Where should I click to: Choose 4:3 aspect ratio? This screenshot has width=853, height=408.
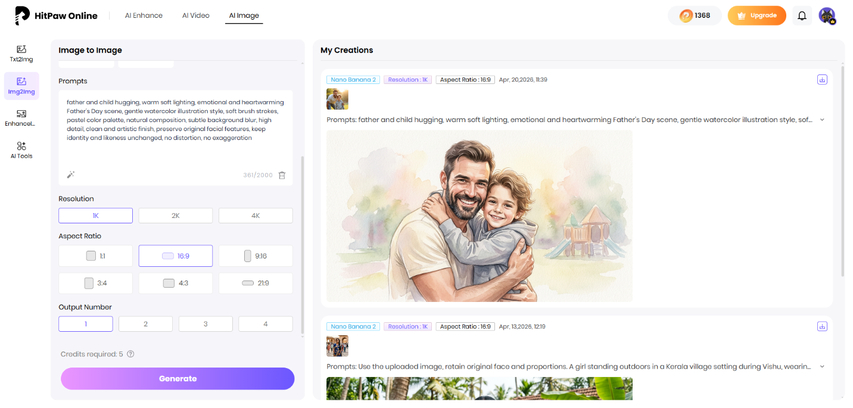[176, 283]
